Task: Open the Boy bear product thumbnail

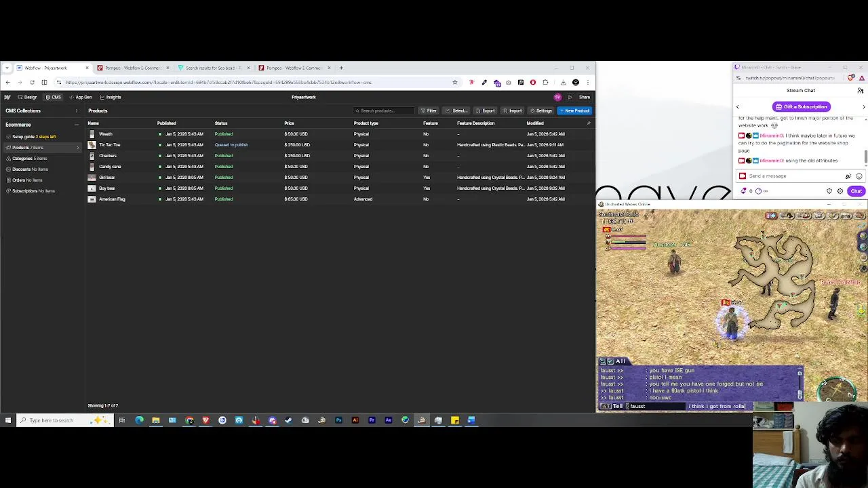Action: coord(92,188)
